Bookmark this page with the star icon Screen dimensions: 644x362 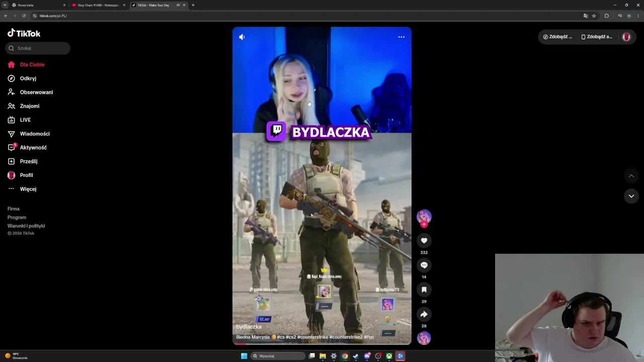[x=594, y=16]
